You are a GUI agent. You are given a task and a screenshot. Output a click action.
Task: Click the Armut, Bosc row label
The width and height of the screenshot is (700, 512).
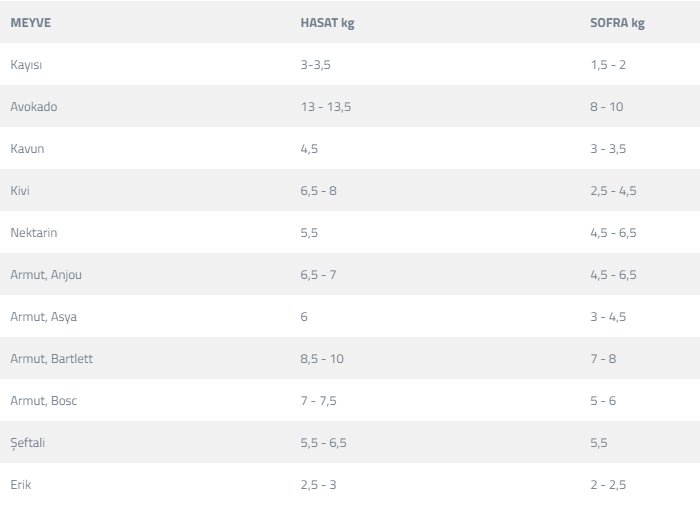pyautogui.click(x=44, y=401)
